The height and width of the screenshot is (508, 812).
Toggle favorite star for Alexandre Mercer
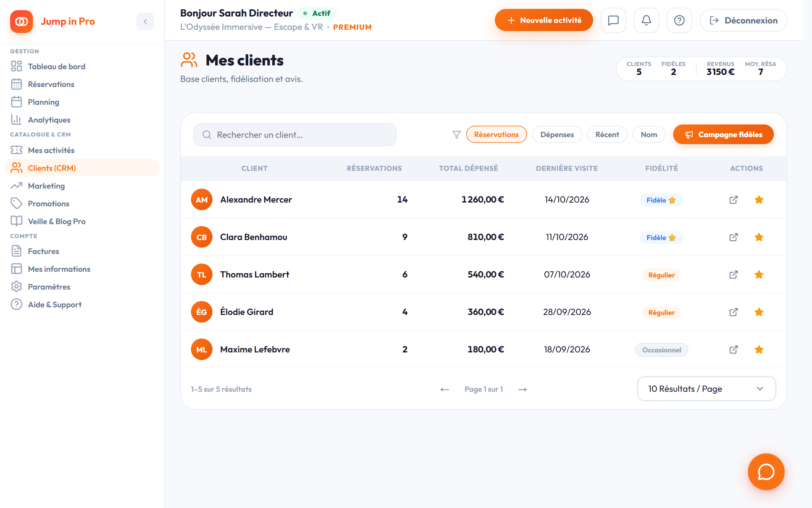(759, 200)
